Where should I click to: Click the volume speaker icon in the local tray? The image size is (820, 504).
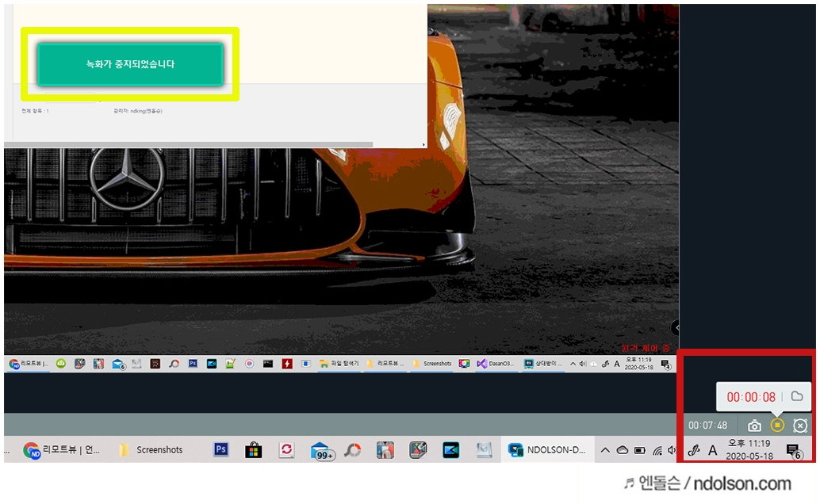[x=672, y=450]
